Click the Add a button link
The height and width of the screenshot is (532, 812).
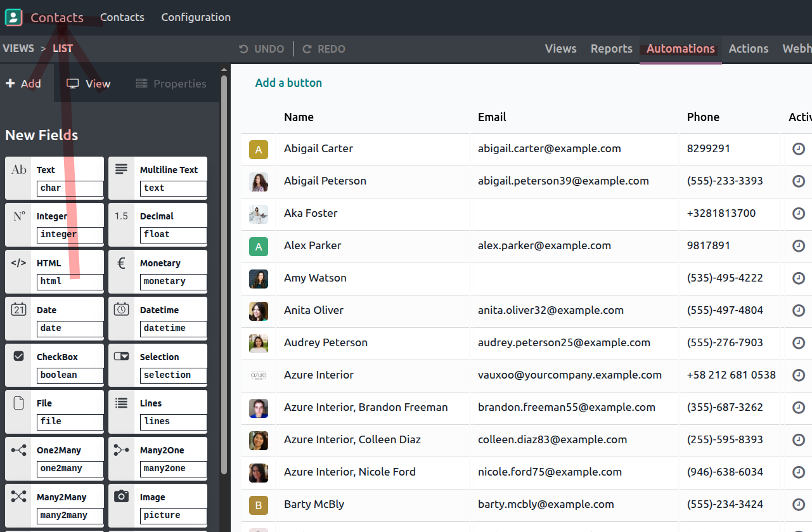(x=288, y=83)
